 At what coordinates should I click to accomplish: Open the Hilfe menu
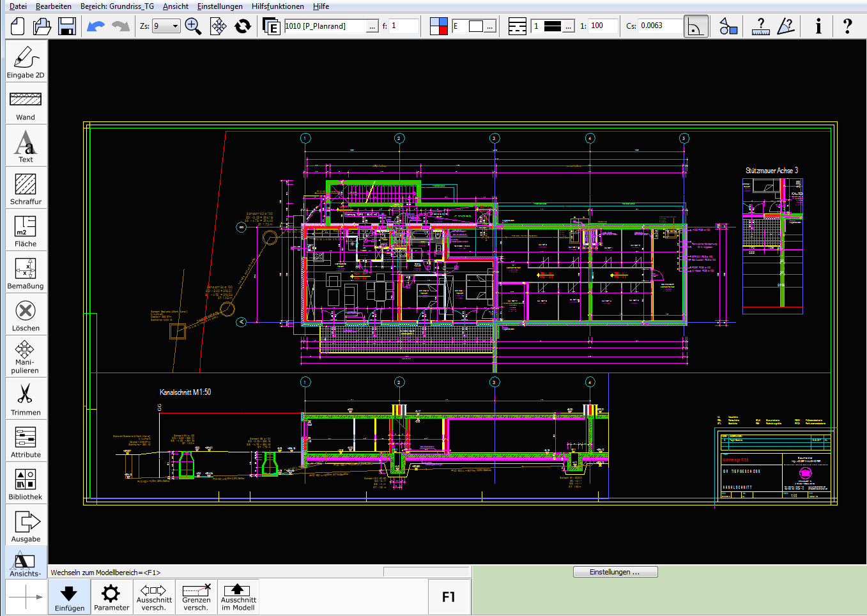pyautogui.click(x=321, y=6)
